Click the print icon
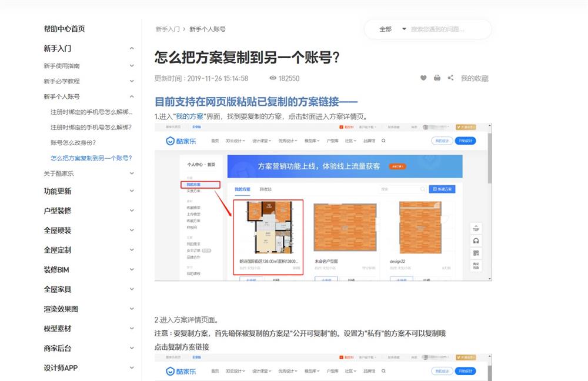 [437, 78]
